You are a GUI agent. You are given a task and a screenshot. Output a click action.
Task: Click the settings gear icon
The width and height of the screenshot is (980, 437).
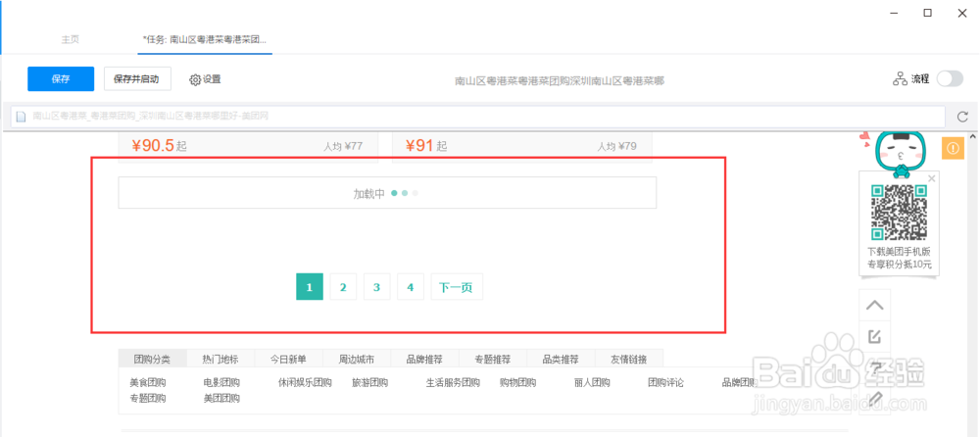[x=195, y=80]
